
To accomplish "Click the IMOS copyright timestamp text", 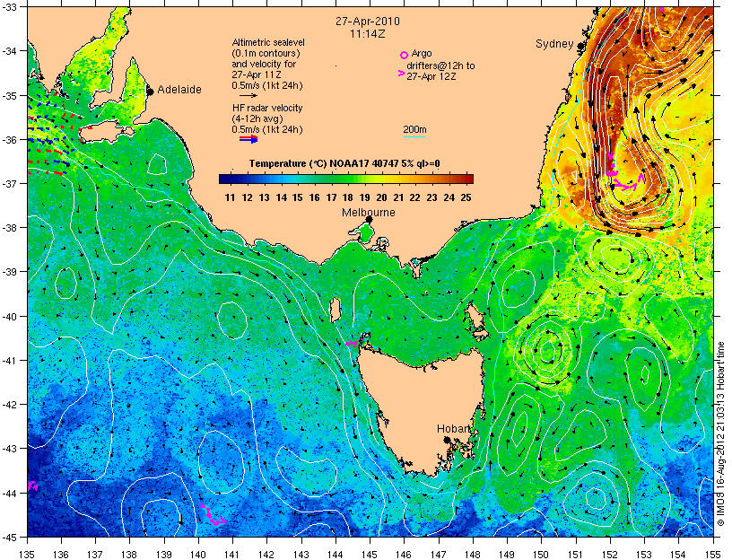I will pos(721,433).
